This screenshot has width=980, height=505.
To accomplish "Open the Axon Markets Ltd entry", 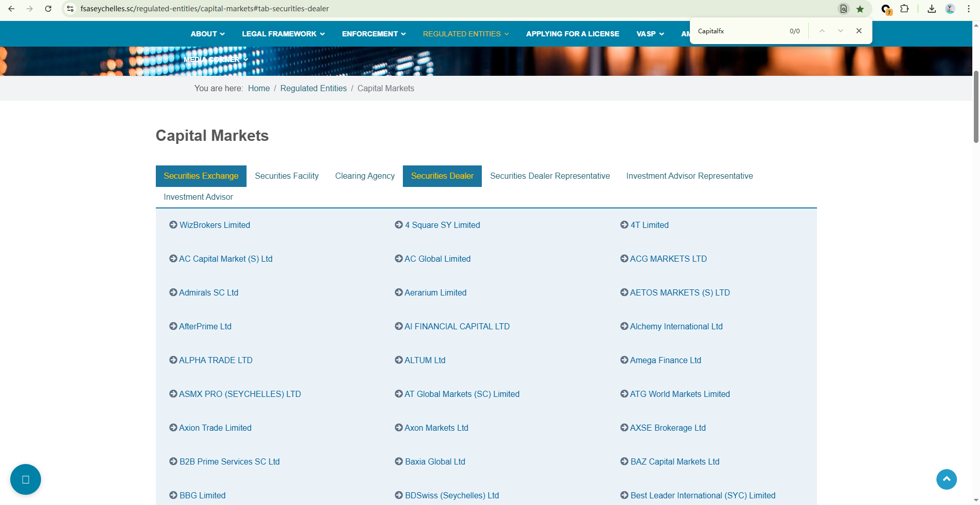I will [436, 428].
